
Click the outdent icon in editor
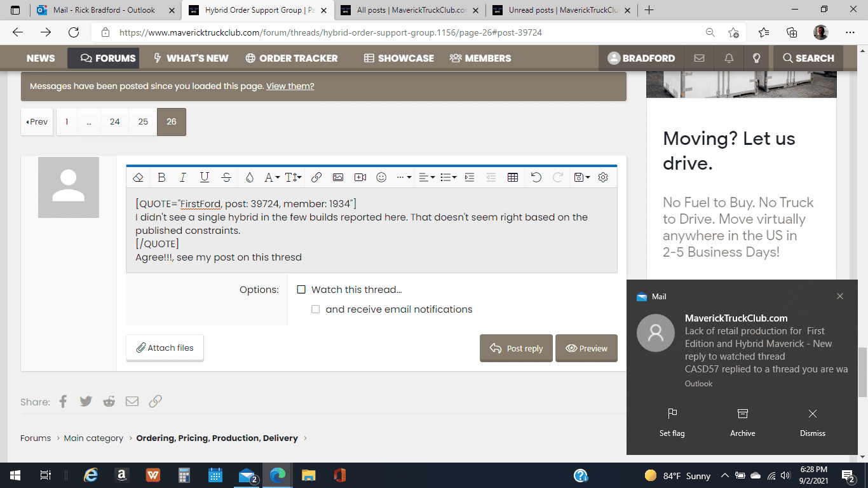(x=491, y=178)
